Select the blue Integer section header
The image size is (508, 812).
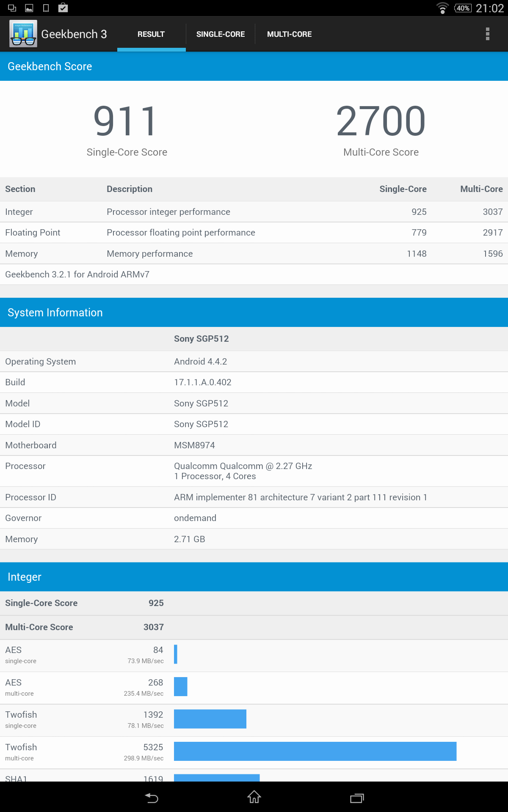[254, 577]
